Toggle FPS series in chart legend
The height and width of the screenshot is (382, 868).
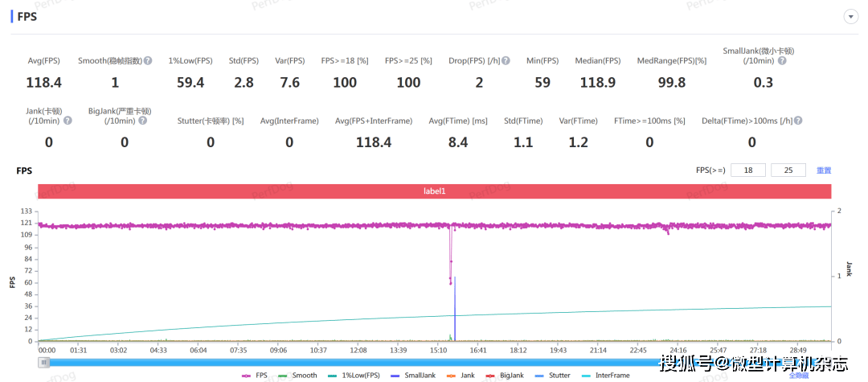point(255,375)
